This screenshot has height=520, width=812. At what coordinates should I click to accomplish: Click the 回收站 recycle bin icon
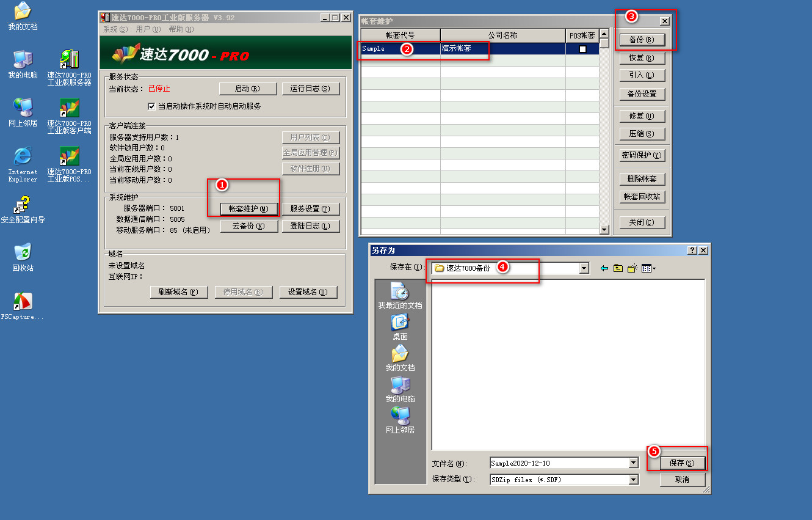pos(23,252)
